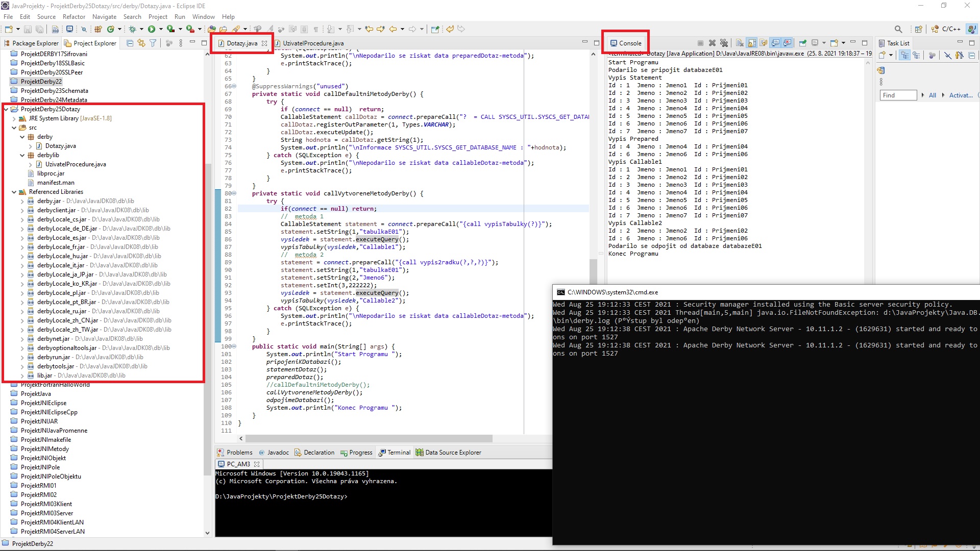Open the Refactor menu
Screen dimensions: 980x551
click(x=74, y=17)
